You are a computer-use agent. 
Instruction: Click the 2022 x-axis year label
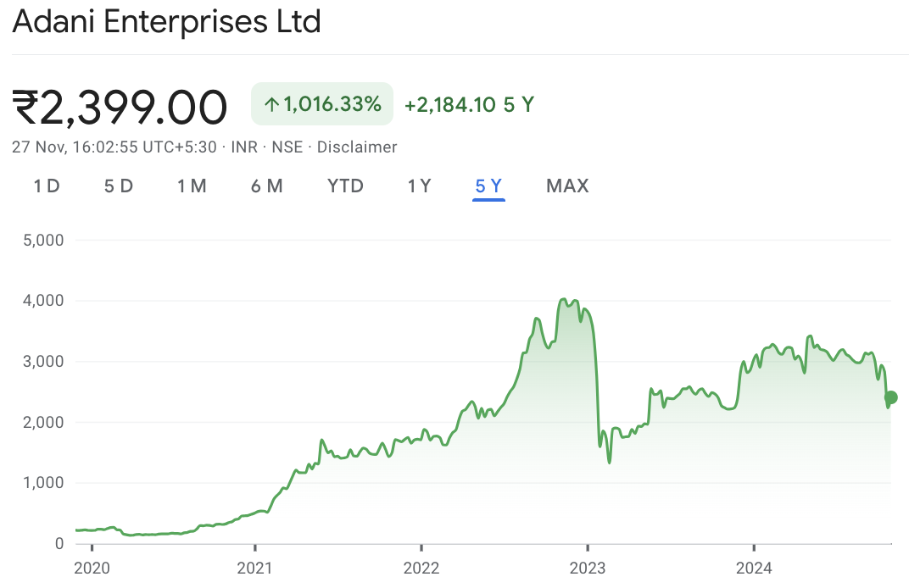coord(421,567)
